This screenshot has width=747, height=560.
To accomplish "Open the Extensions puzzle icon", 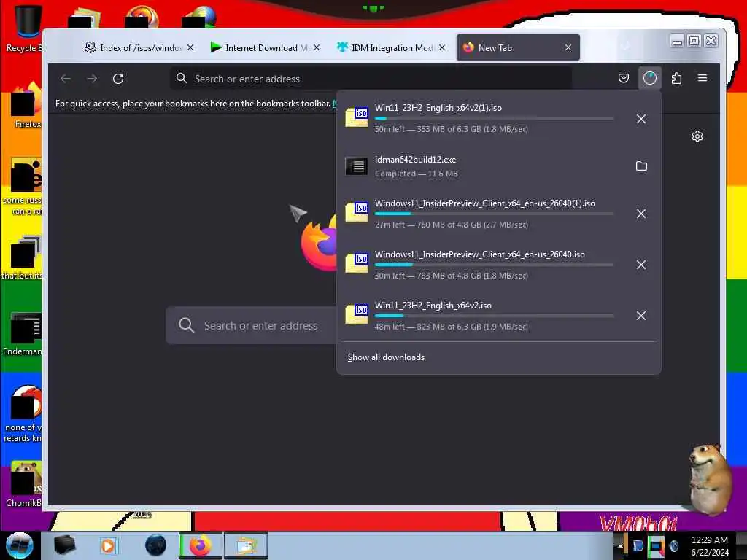I will tap(676, 78).
